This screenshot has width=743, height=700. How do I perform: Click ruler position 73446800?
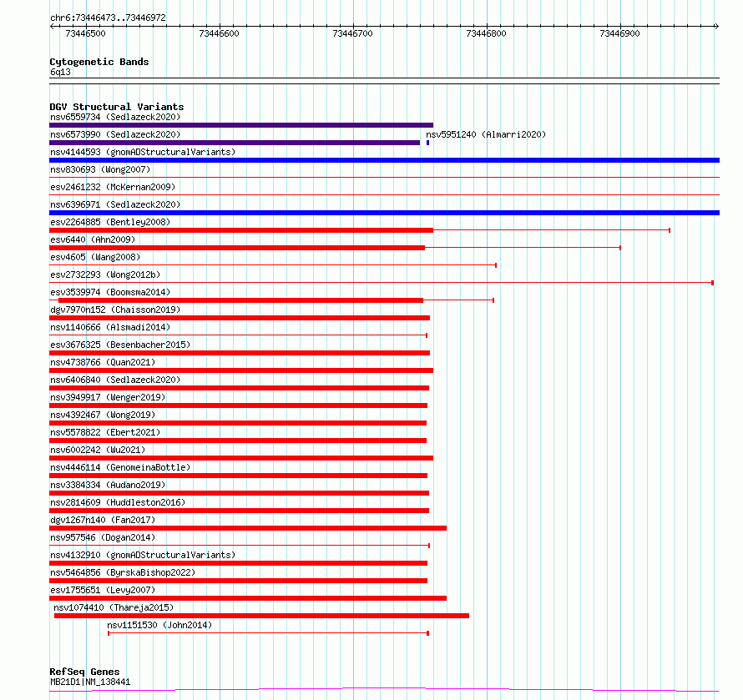[x=487, y=33]
